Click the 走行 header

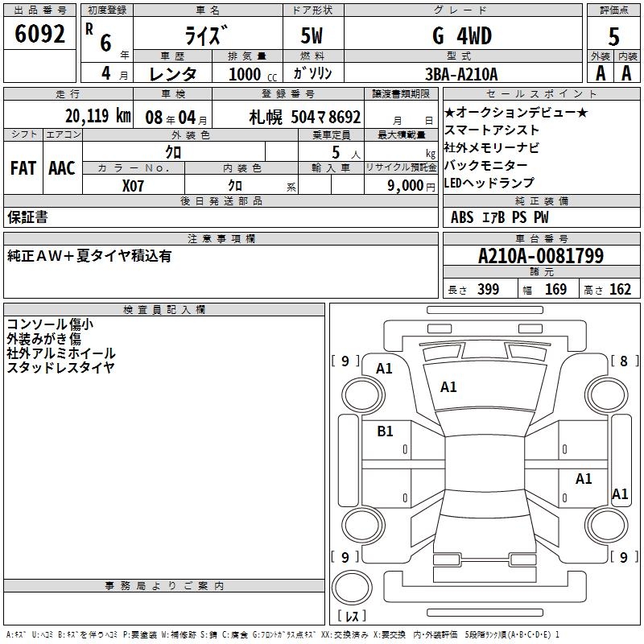pos(68,94)
